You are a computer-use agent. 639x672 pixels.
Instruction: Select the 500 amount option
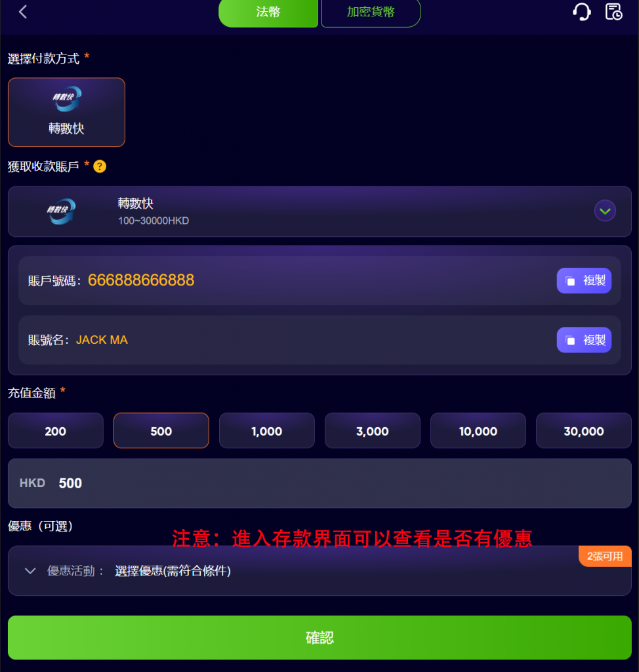point(161,430)
